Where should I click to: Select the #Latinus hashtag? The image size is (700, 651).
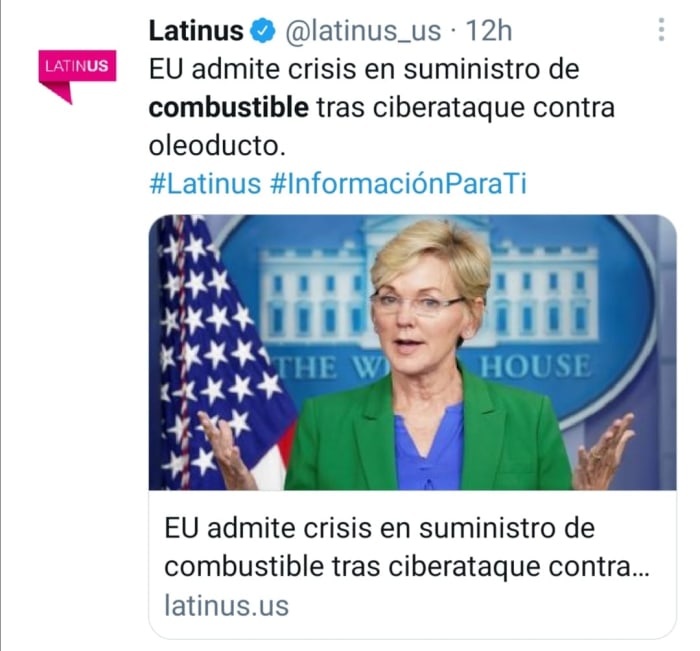pos(205,184)
